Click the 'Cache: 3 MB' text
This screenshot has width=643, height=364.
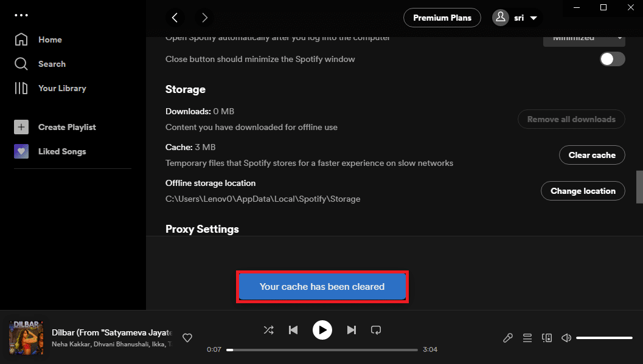(190, 147)
